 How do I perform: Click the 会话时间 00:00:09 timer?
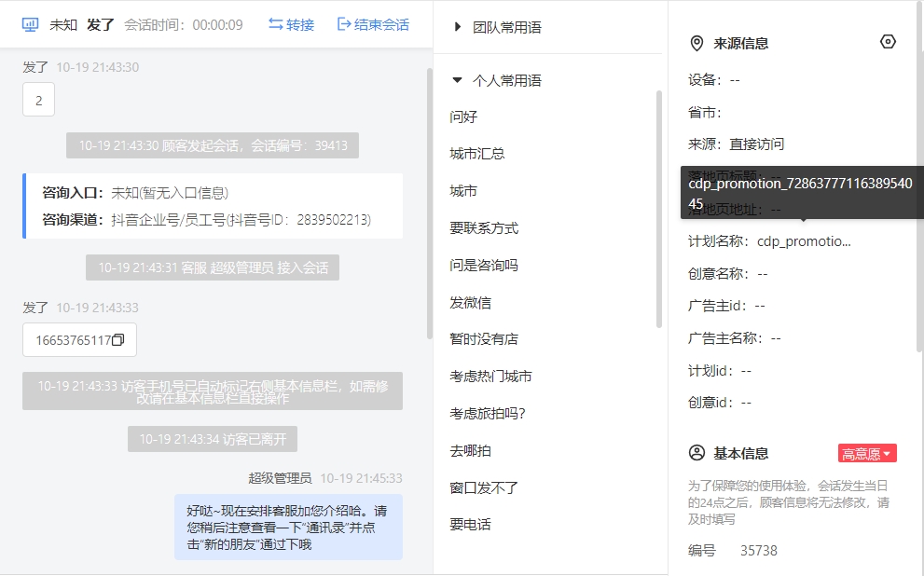click(x=184, y=25)
